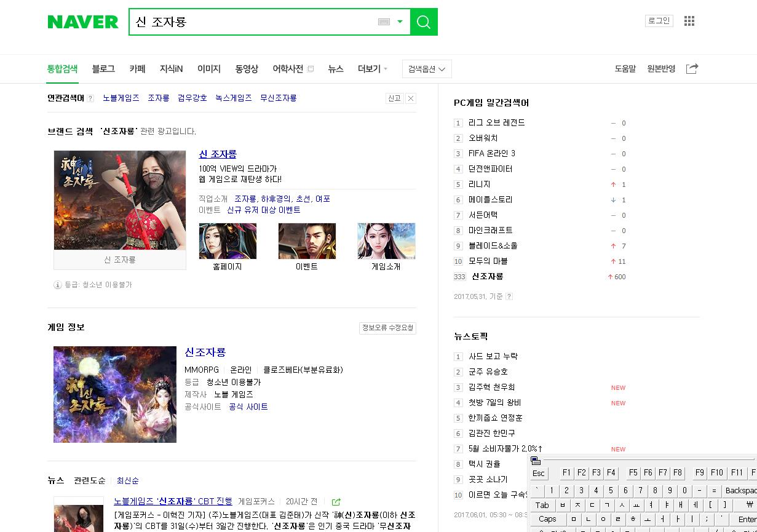
Task: Open the 공식 사이트 link
Action: [248, 407]
